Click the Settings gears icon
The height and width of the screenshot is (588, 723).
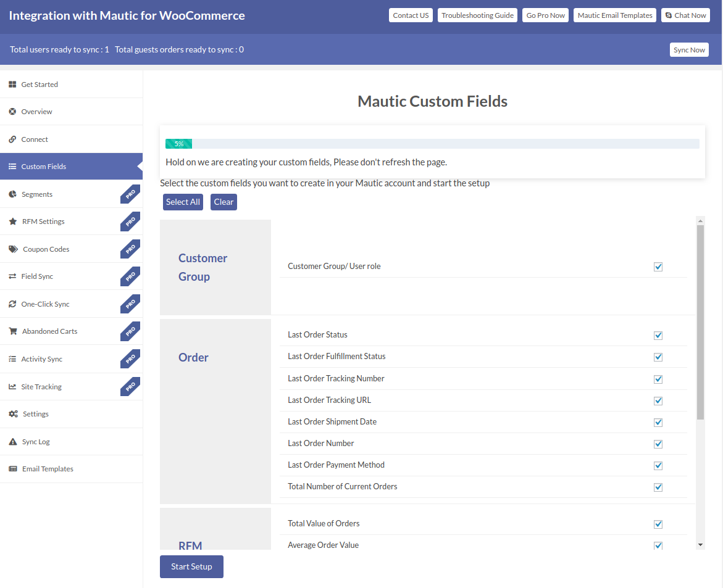coord(14,414)
